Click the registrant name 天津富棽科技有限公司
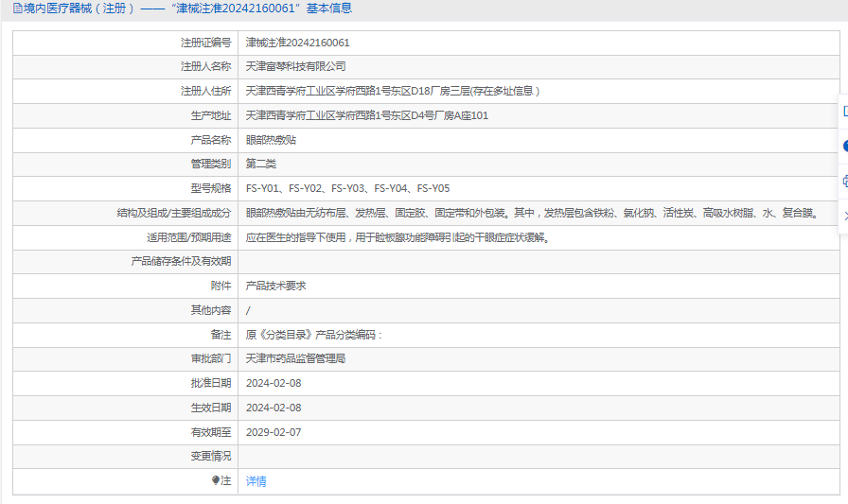 click(x=295, y=67)
